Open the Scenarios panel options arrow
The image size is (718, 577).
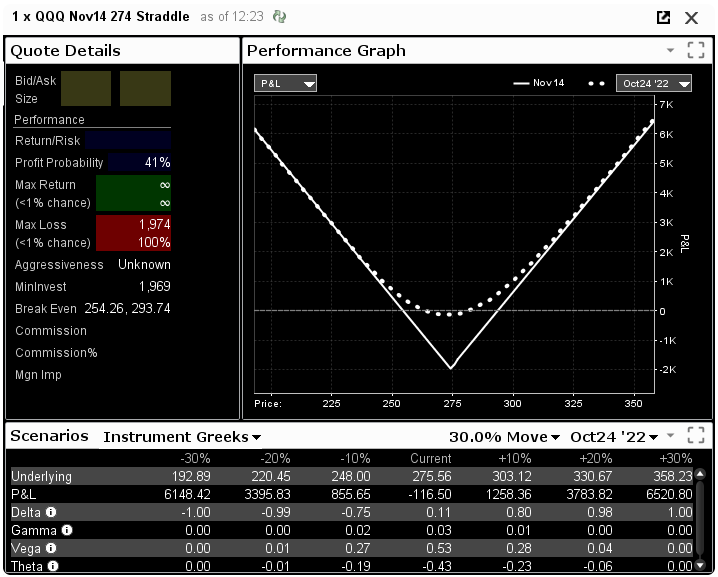[670, 435]
